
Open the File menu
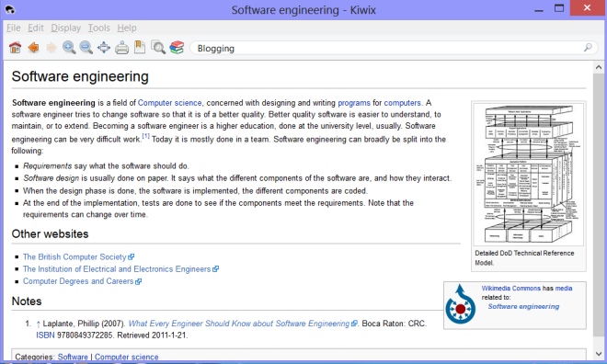tap(14, 28)
